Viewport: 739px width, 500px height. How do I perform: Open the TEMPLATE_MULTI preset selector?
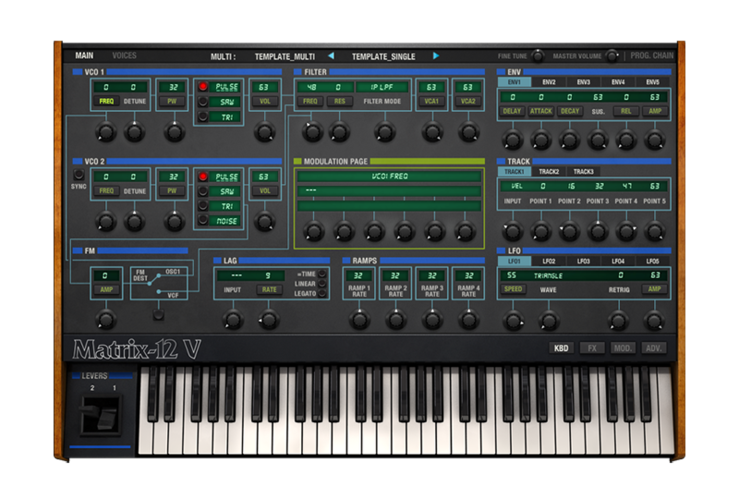click(285, 57)
